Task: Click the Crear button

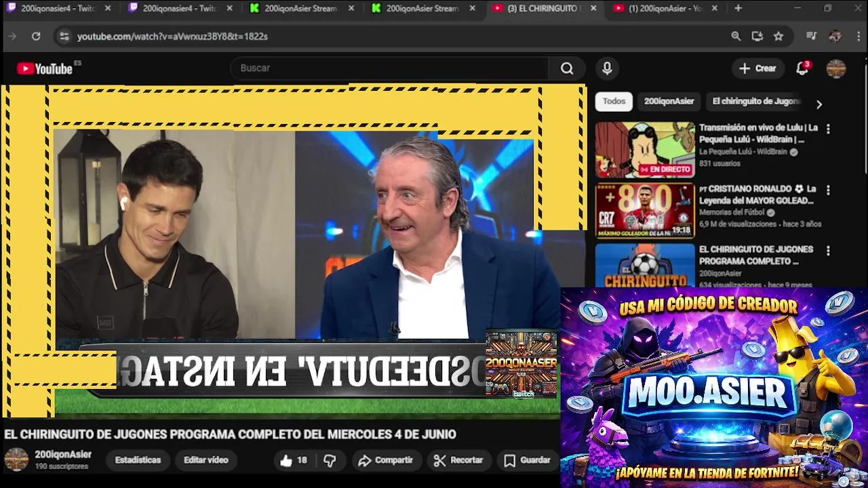Action: [757, 68]
